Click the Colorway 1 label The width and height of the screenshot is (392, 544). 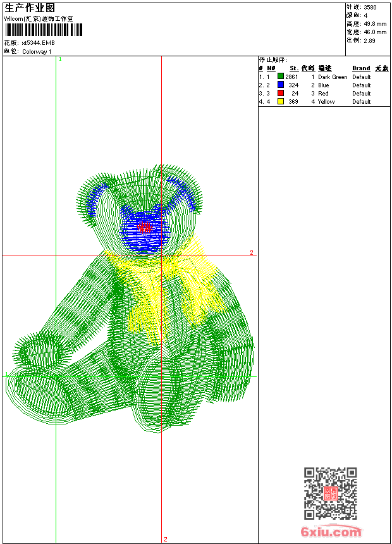pyautogui.click(x=37, y=51)
